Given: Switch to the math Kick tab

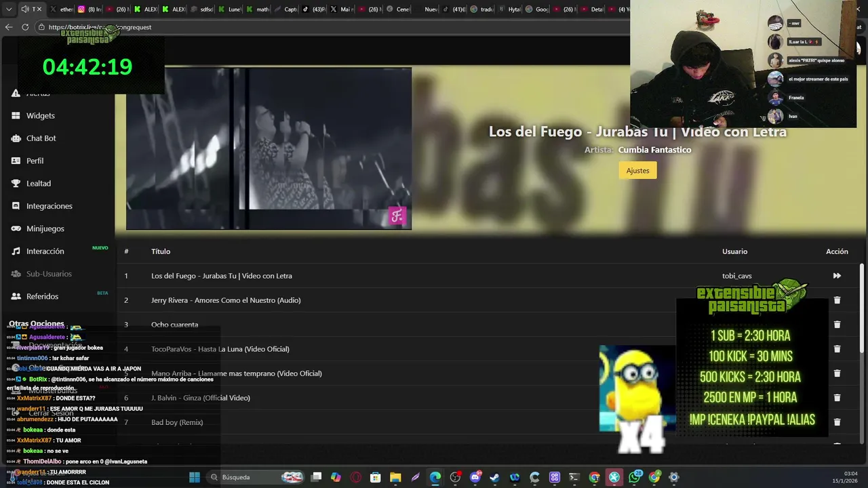Looking at the screenshot, I should click(258, 9).
